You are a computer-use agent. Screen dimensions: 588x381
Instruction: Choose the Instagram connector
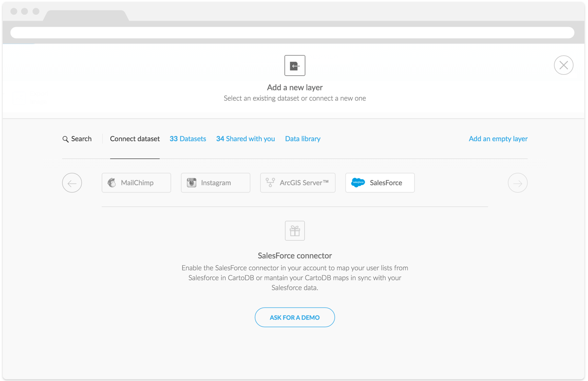pos(215,183)
